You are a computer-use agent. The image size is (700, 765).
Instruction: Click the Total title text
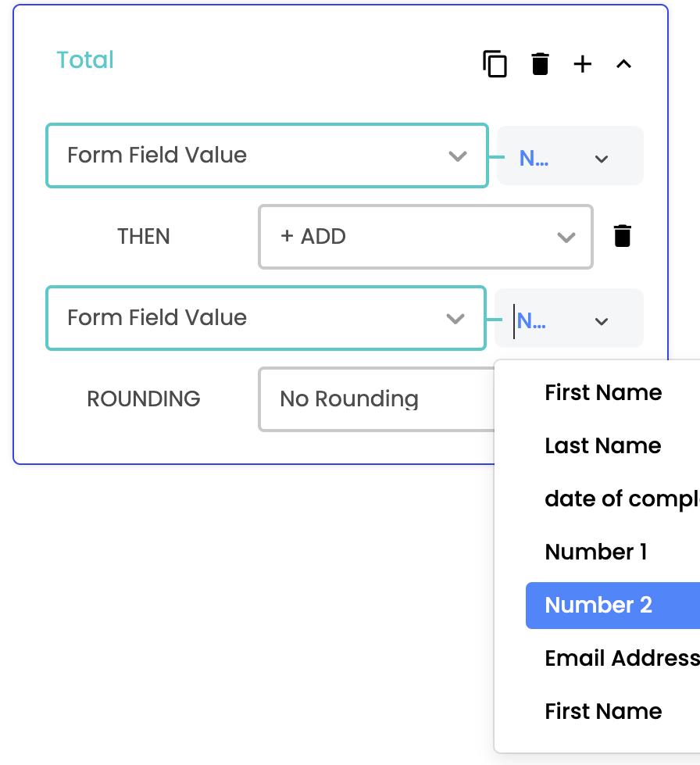85,60
